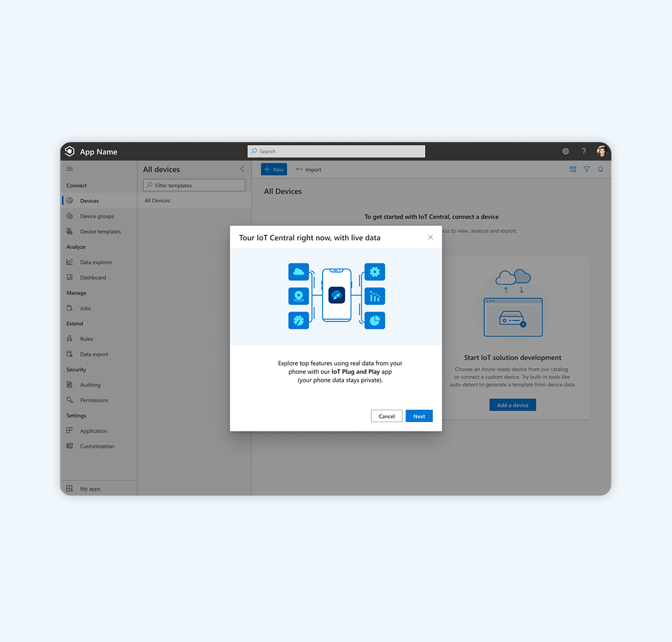Click the Dashboard grid icon

pyautogui.click(x=70, y=278)
